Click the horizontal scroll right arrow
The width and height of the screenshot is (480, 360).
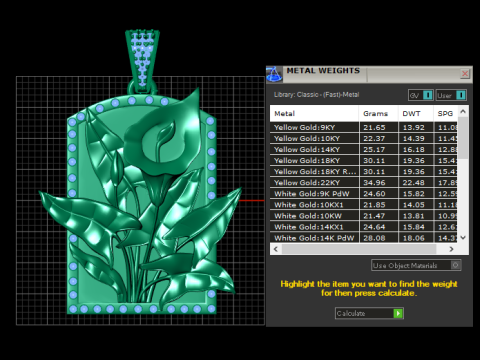(451, 249)
